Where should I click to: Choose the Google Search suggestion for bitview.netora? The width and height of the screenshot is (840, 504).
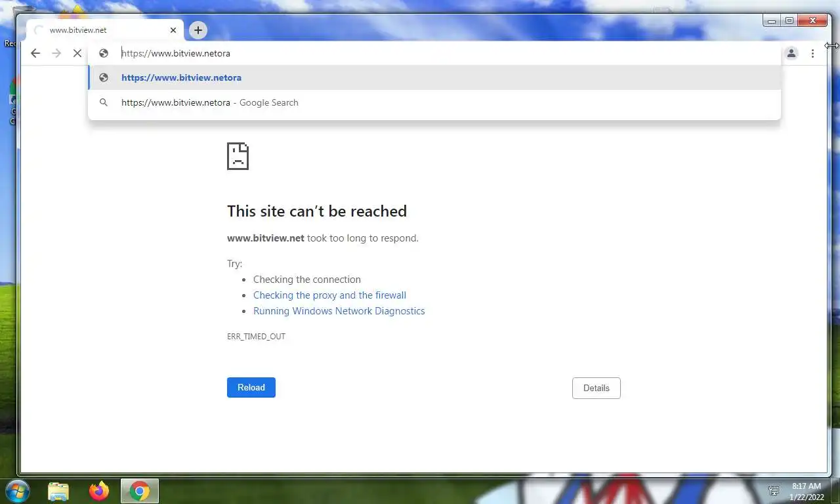[434, 102]
